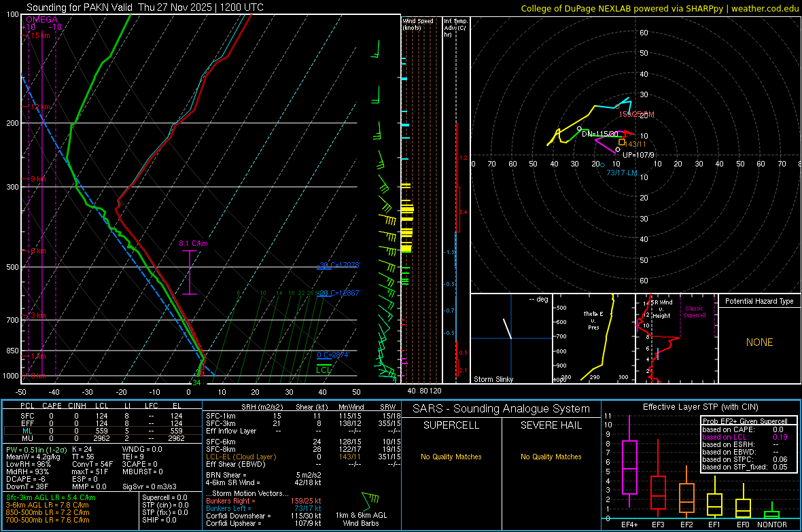
Task: Click the 'Supercell = 0.0' composite value
Action: 164,497
